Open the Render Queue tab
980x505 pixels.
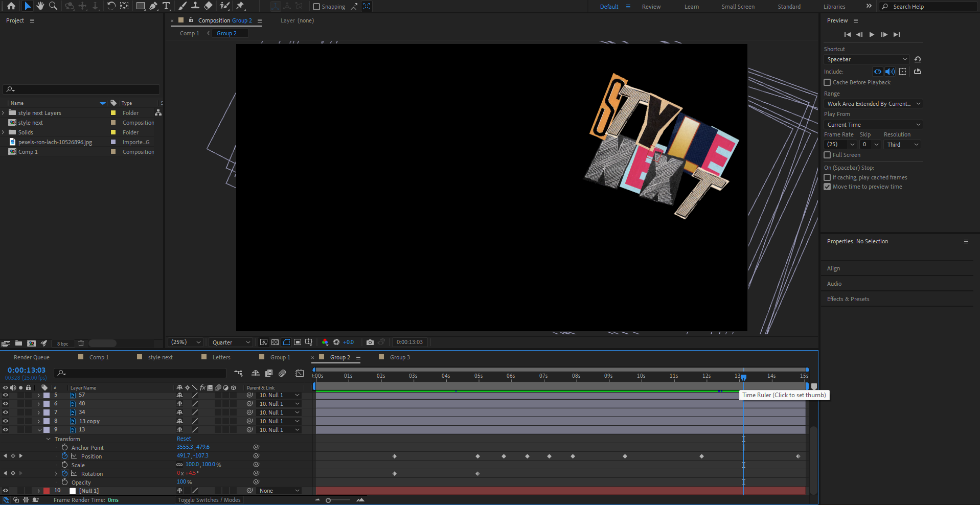32,357
